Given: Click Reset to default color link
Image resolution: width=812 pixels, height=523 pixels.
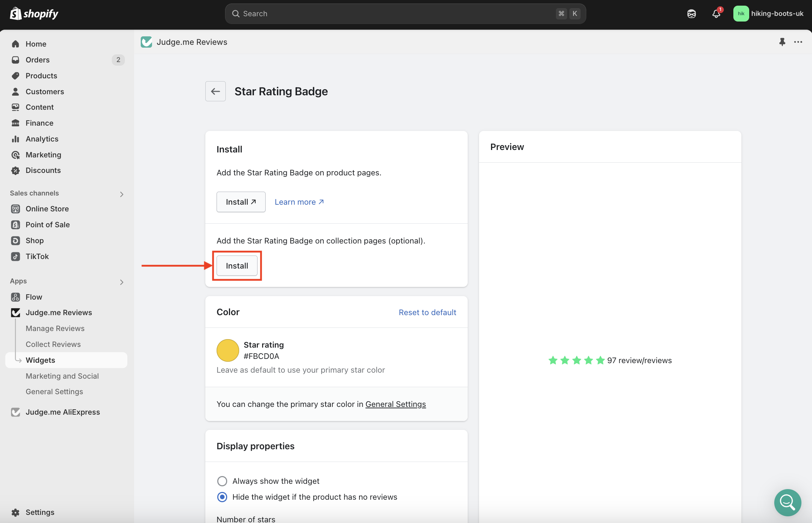Looking at the screenshot, I should [427, 312].
